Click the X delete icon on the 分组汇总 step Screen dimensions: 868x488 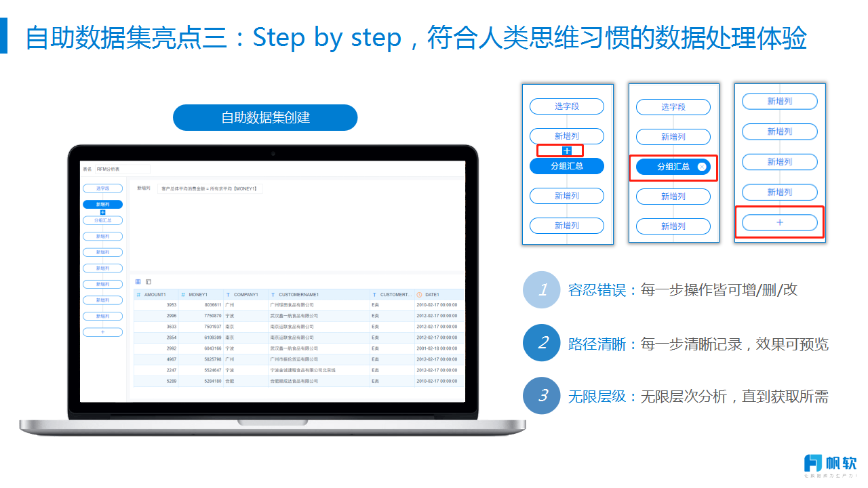[x=702, y=167]
